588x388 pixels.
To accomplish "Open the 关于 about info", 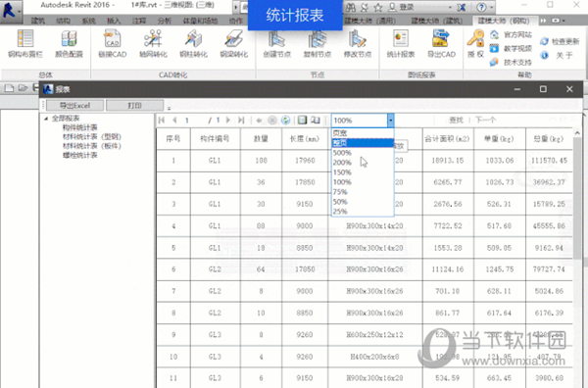I will point(557,56).
